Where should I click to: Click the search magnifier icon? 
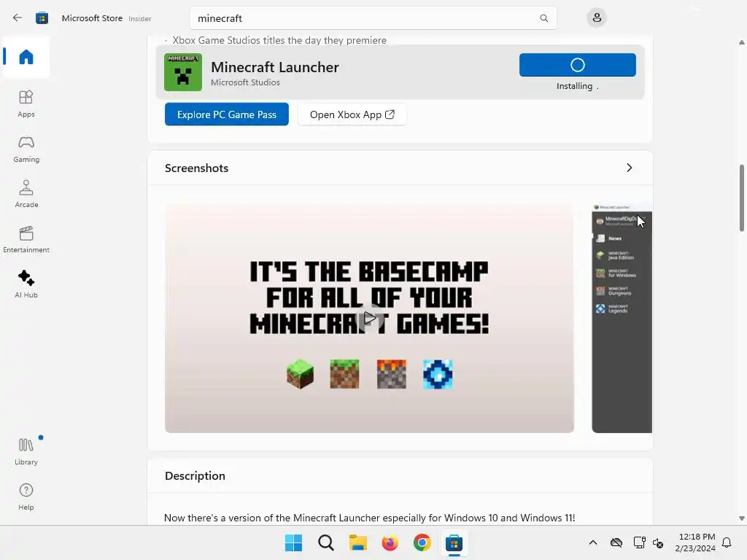tap(543, 18)
